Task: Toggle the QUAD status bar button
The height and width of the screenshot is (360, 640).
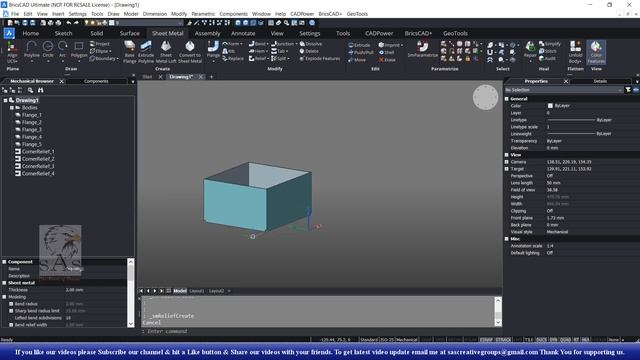Action: [x=565, y=340]
